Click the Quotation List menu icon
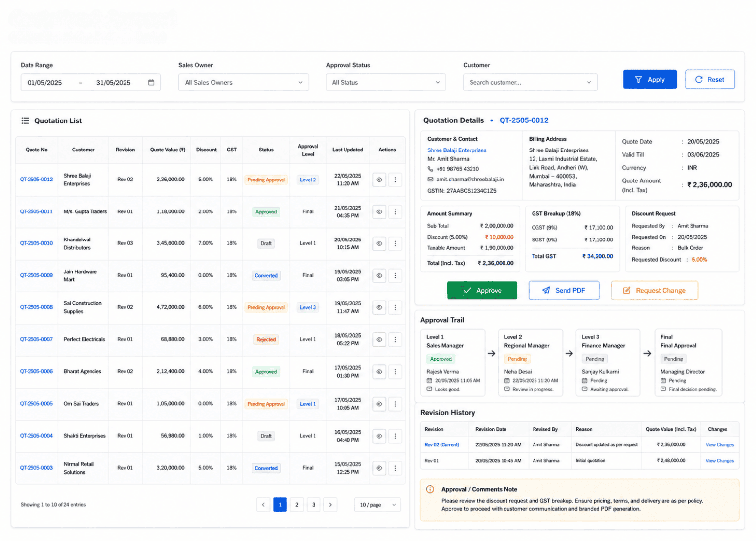The height and width of the screenshot is (541, 756). [25, 120]
